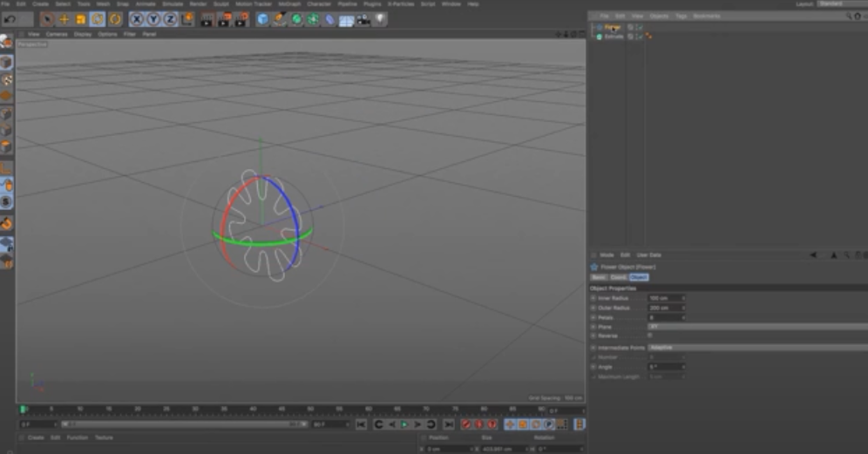The image size is (868, 454).
Task: Click the timeline preview range slider
Action: 183,424
